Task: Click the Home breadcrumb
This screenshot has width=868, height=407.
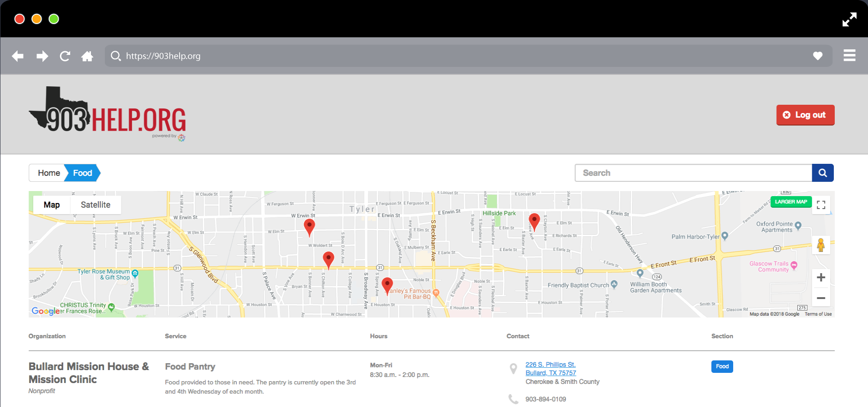Action: (x=48, y=173)
